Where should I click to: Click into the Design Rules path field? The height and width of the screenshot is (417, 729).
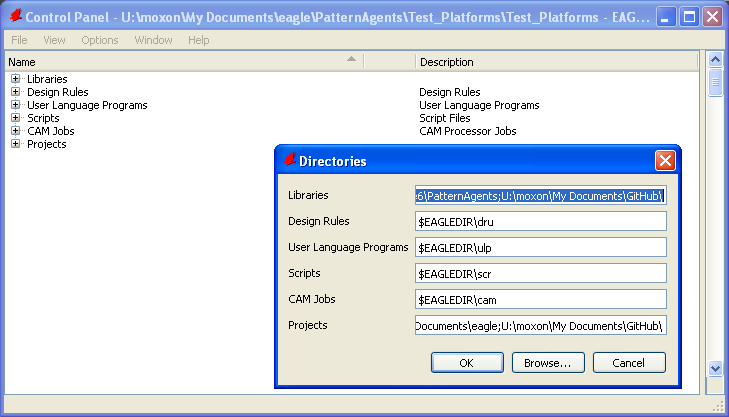click(x=541, y=222)
